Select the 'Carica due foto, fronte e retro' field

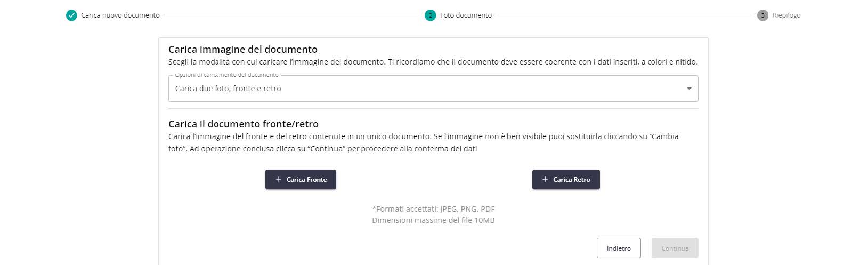coord(433,89)
